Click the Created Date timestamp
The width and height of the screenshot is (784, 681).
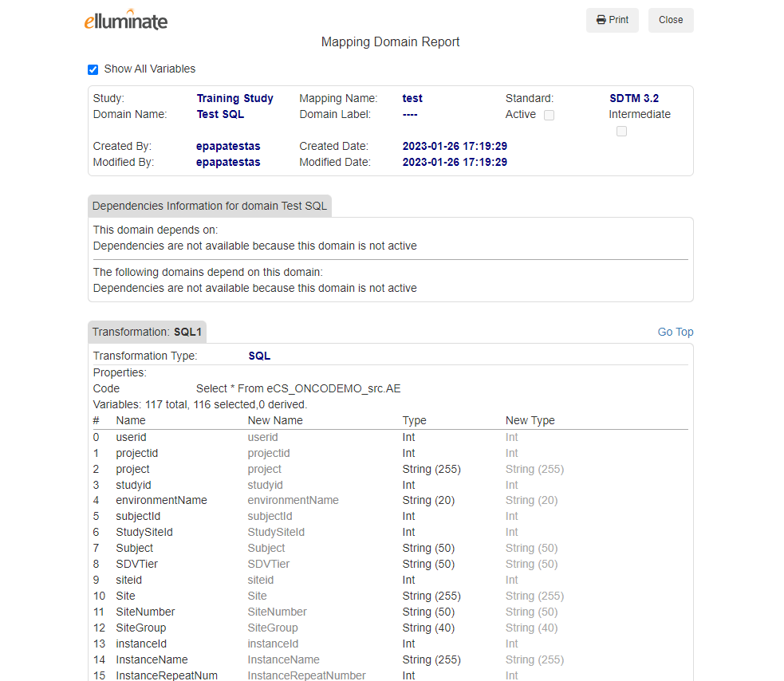pyautogui.click(x=455, y=146)
